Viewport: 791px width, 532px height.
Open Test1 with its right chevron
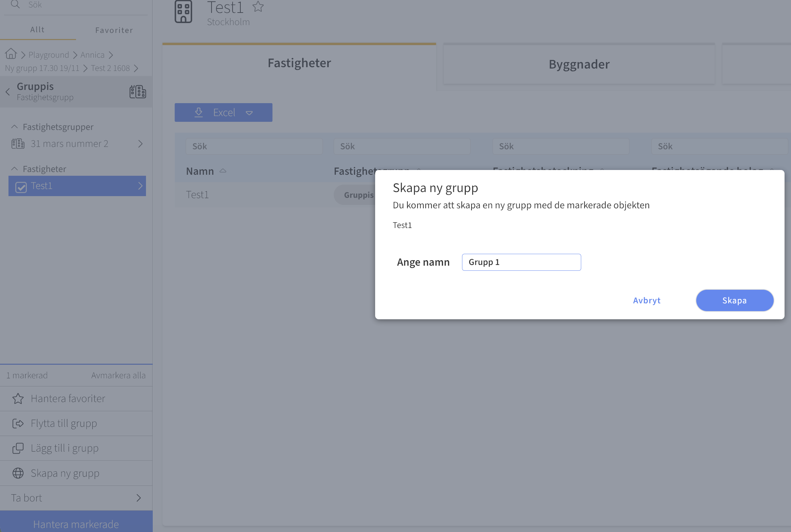(x=140, y=186)
